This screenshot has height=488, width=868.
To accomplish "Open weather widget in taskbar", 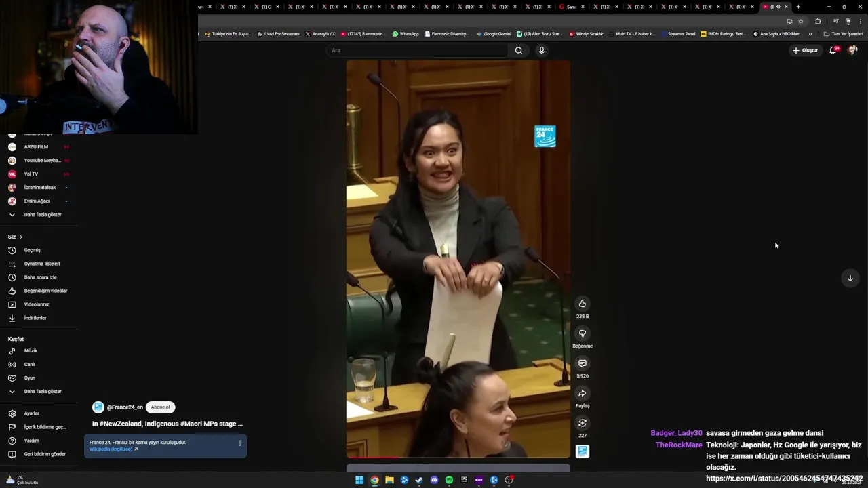I will (x=22, y=480).
